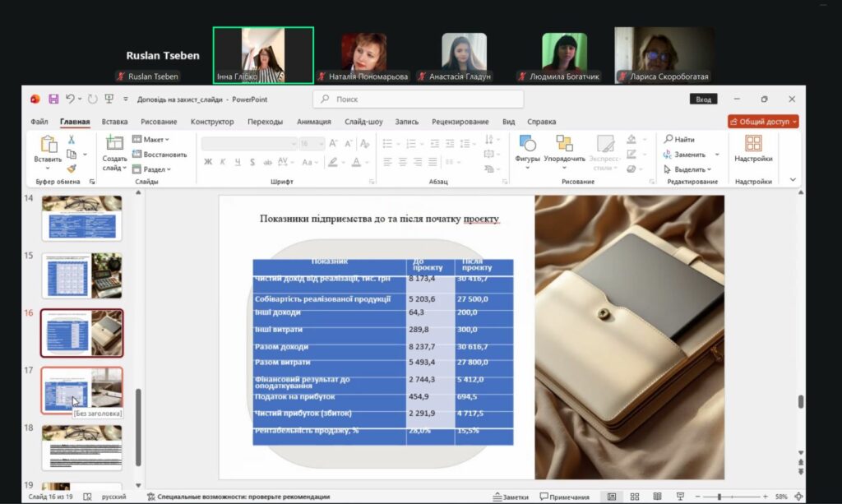Expand the Макет (Layout) dropdown
This screenshot has width=842, height=504.
click(x=151, y=140)
